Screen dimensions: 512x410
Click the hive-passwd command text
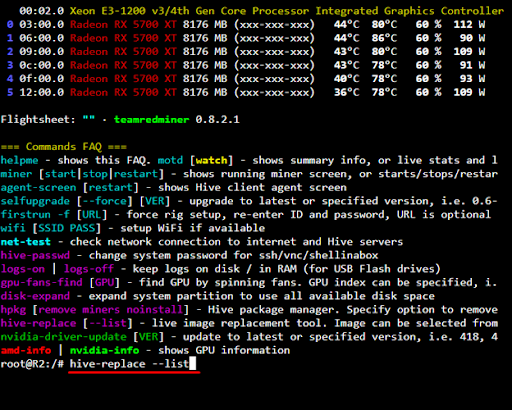(35, 255)
